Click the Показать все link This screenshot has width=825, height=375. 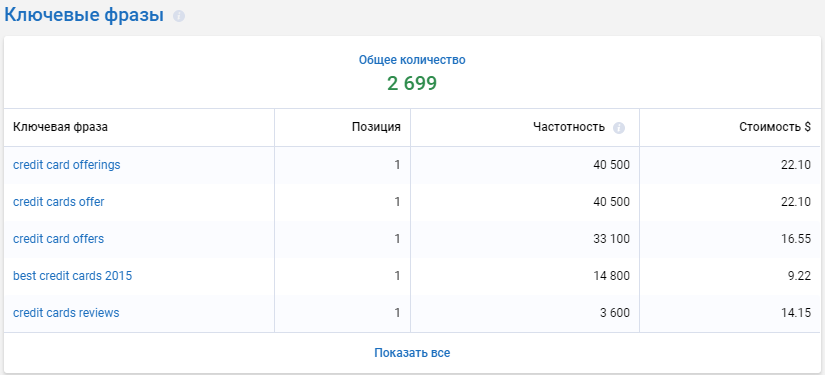pos(412,353)
